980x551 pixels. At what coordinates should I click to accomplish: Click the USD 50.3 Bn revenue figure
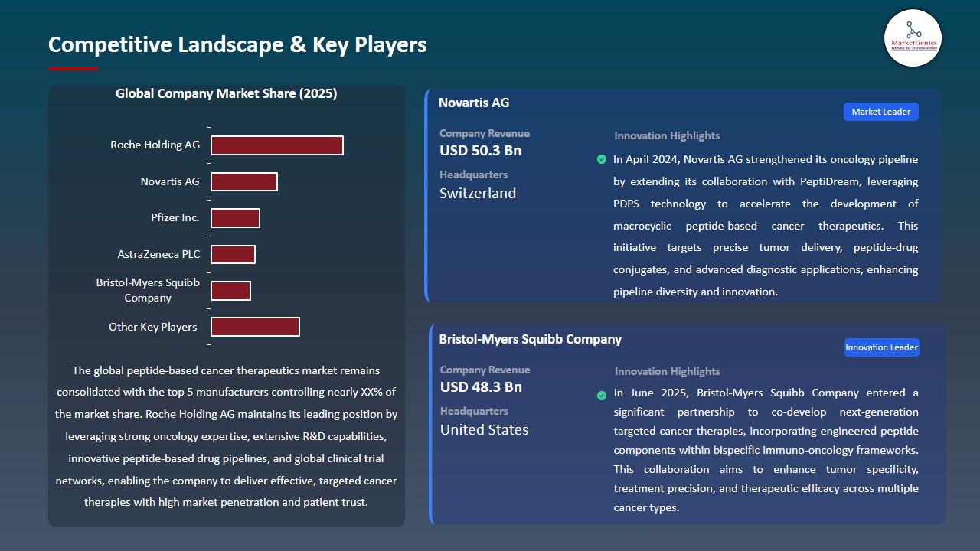click(480, 151)
